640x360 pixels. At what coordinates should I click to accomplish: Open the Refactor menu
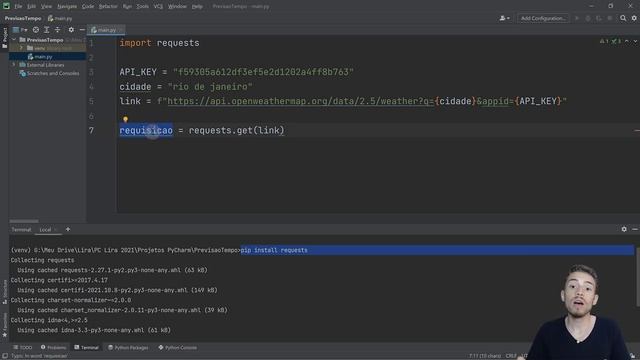click(x=108, y=7)
